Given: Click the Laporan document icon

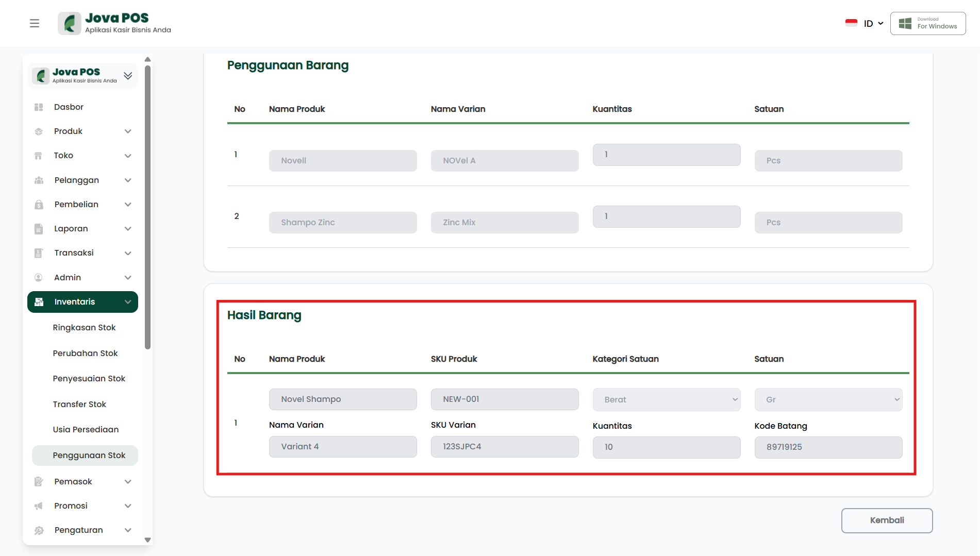Looking at the screenshot, I should coord(39,229).
